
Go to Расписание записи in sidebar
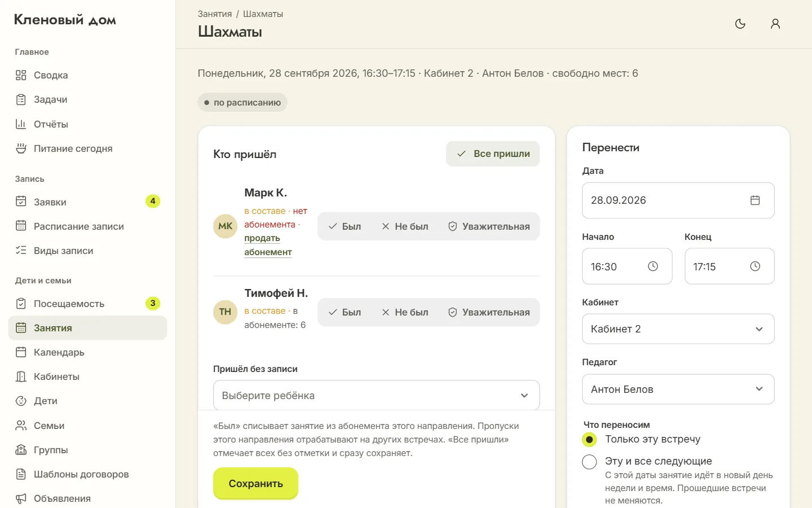(87, 226)
